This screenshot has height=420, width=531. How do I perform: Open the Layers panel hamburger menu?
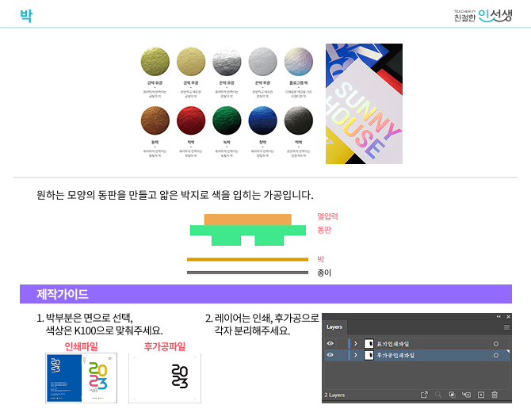click(x=506, y=326)
